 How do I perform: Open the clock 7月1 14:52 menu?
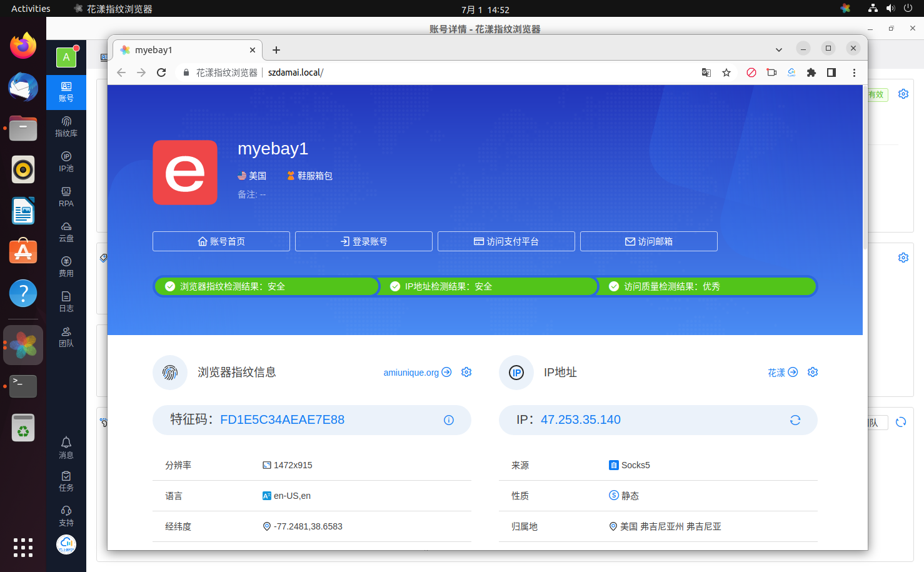tap(485, 9)
